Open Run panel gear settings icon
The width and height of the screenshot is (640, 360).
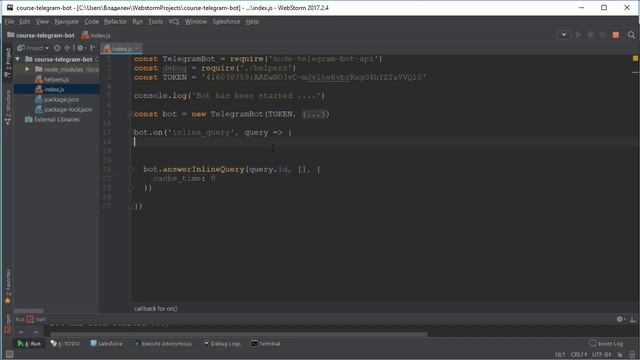point(620,319)
